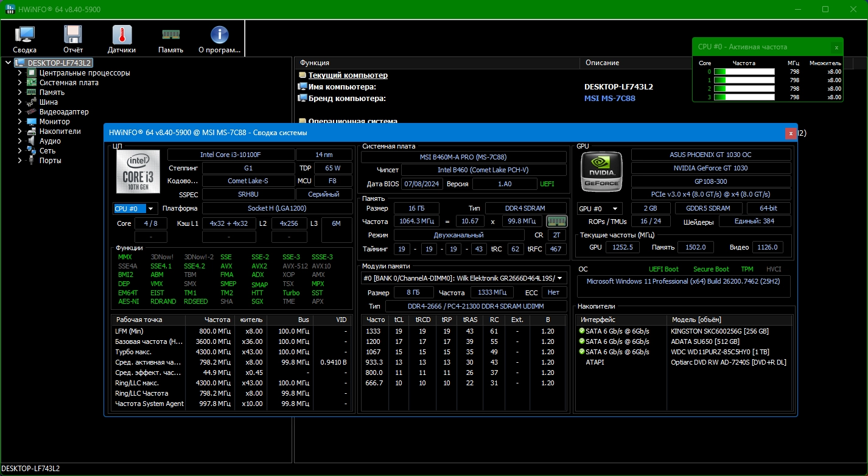Collapse the DESKTOP-LF743L2 tree root

[x=7, y=63]
